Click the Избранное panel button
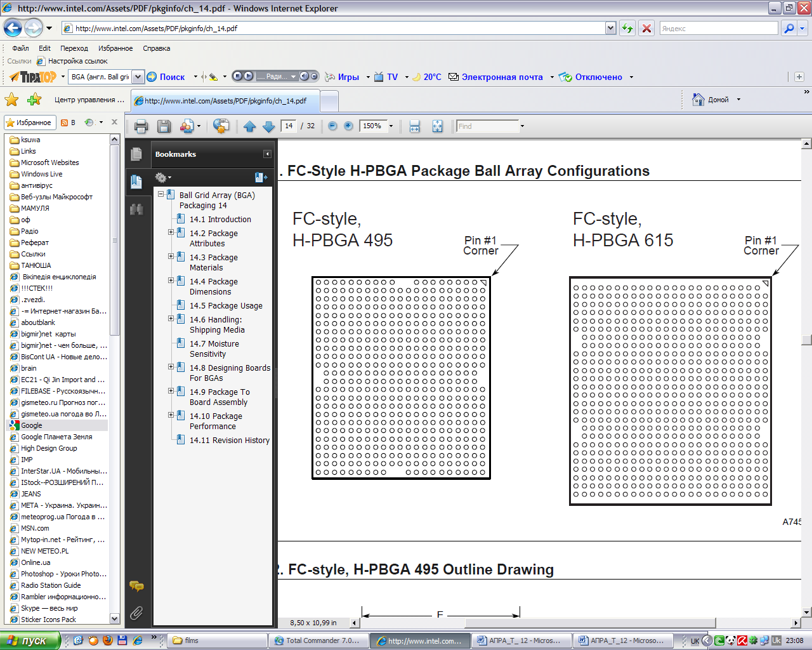This screenshot has height=650, width=812. (x=29, y=123)
